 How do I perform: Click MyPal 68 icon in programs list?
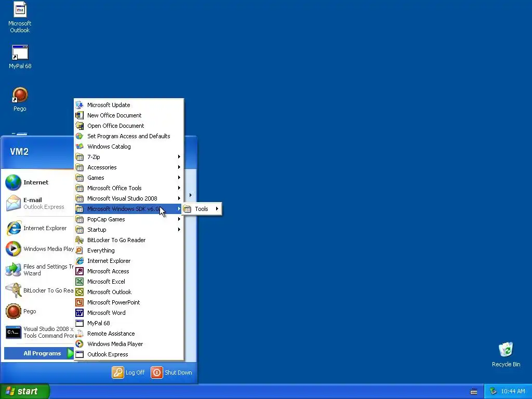tap(79, 323)
